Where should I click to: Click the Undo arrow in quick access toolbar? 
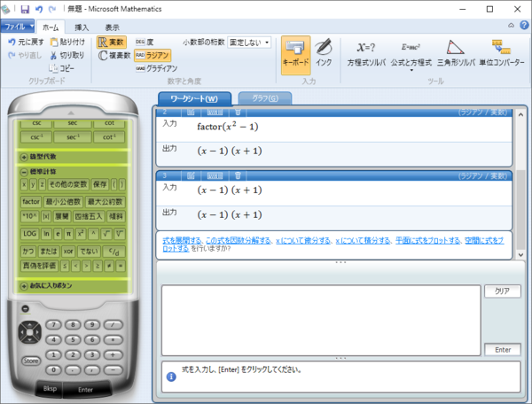click(x=39, y=9)
